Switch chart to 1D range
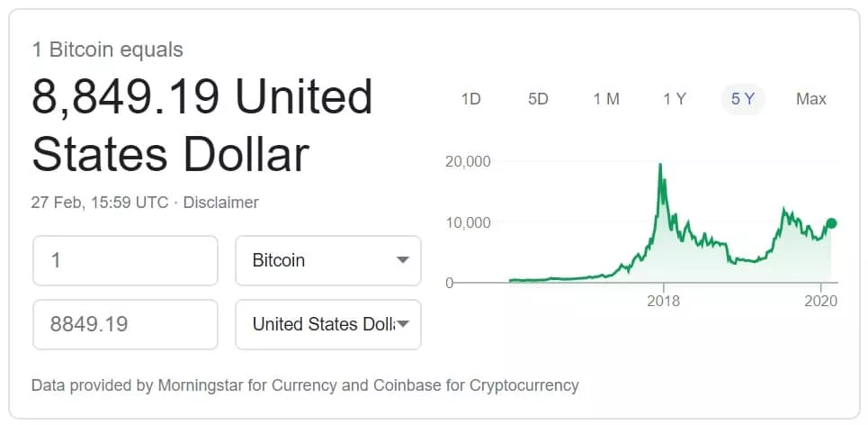Screen dimensions: 868x425 coord(470,99)
